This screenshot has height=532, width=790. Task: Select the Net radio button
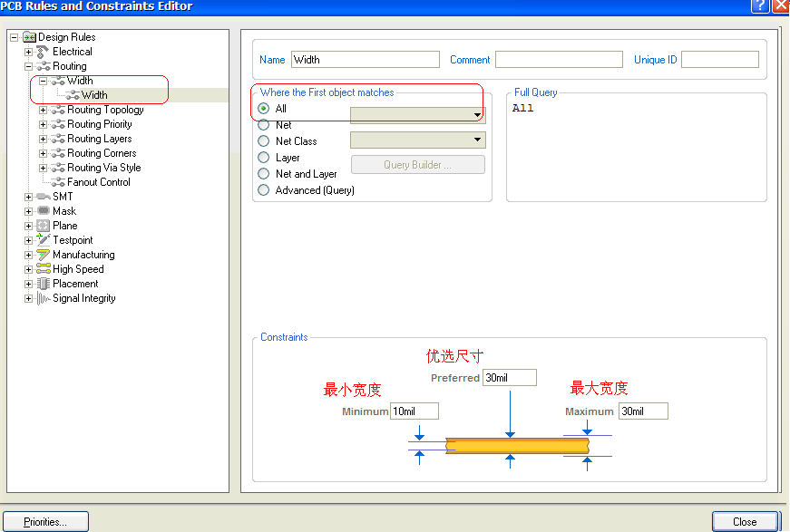click(264, 125)
